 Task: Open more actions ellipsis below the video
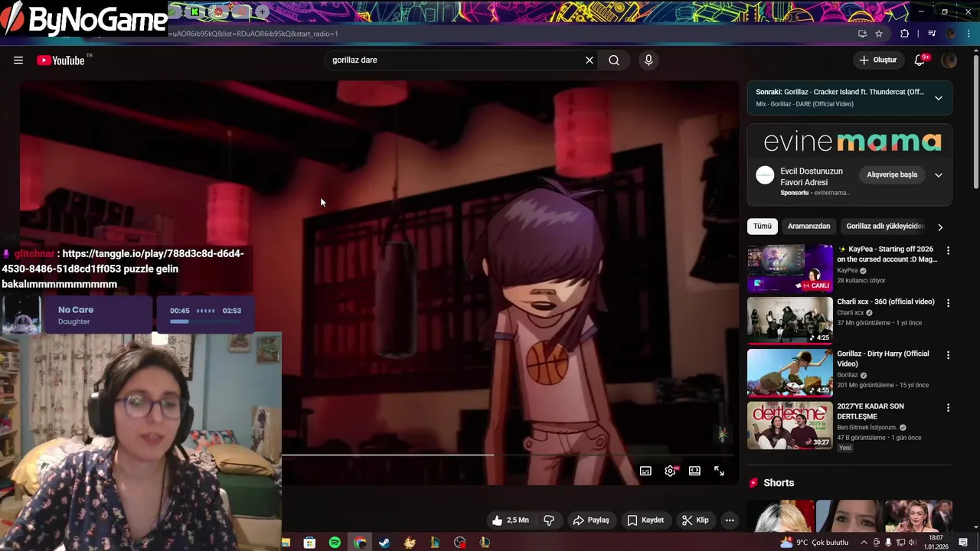(x=730, y=520)
